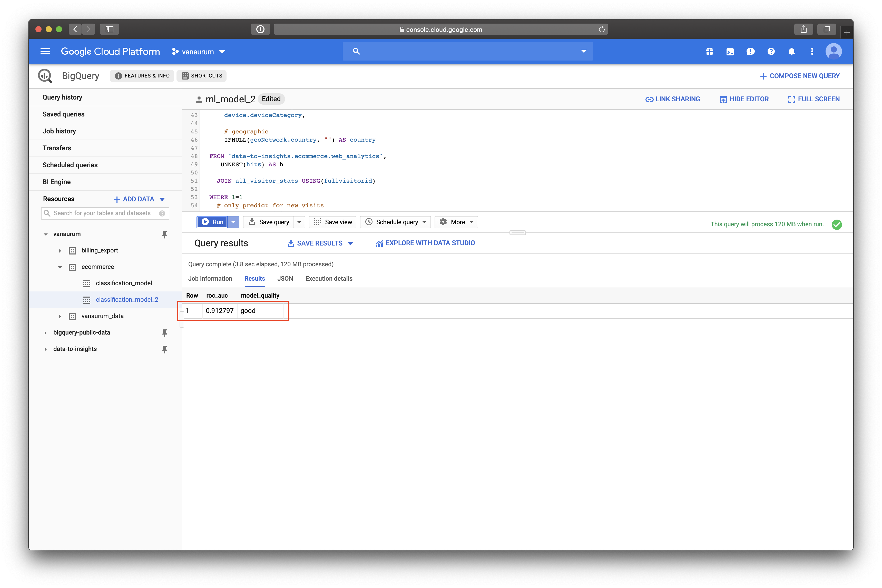Screen dimensions: 882x588
Task: Click the editor/results resize handle
Action: click(517, 233)
